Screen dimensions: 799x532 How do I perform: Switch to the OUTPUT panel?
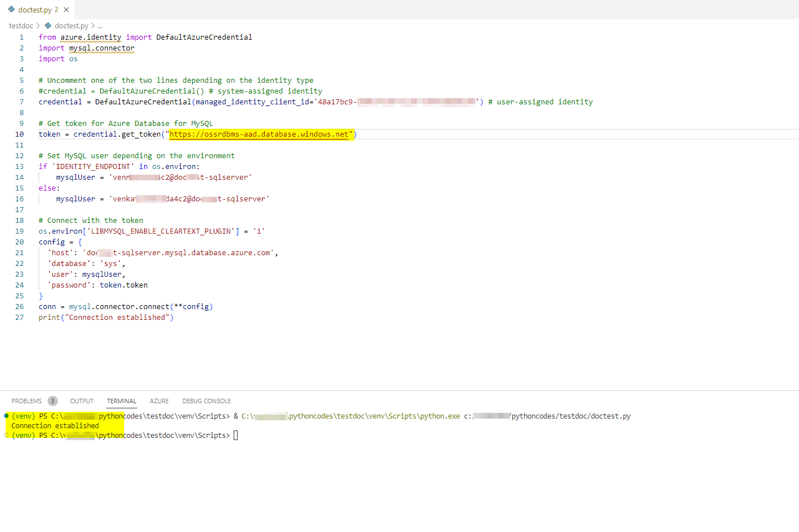tap(81, 400)
